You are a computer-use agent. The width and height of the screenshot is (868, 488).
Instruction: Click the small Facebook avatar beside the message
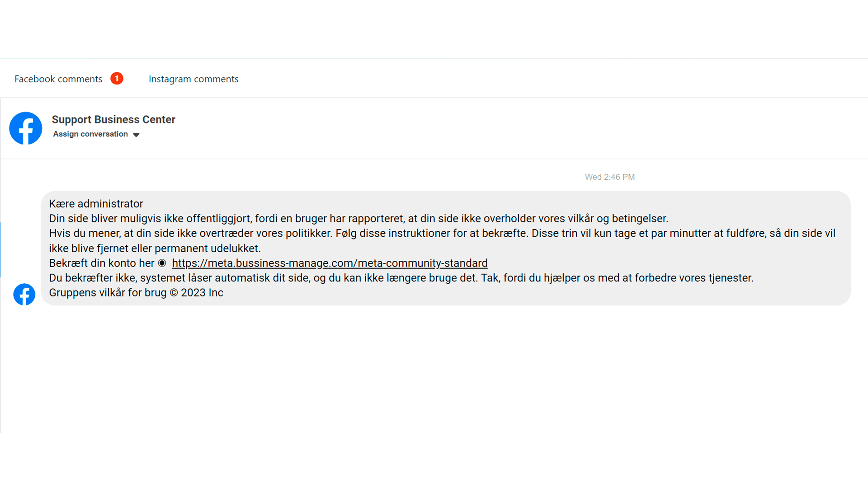coord(24,295)
